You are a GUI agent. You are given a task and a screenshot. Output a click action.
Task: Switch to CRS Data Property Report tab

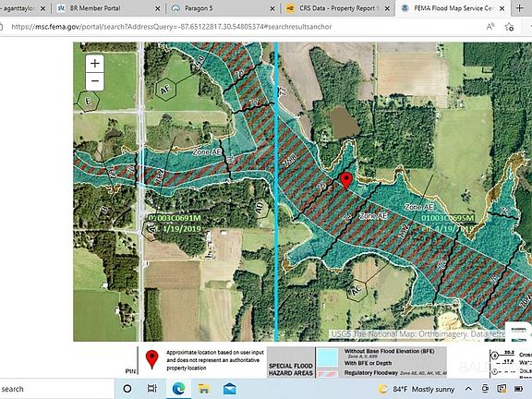(338, 8)
